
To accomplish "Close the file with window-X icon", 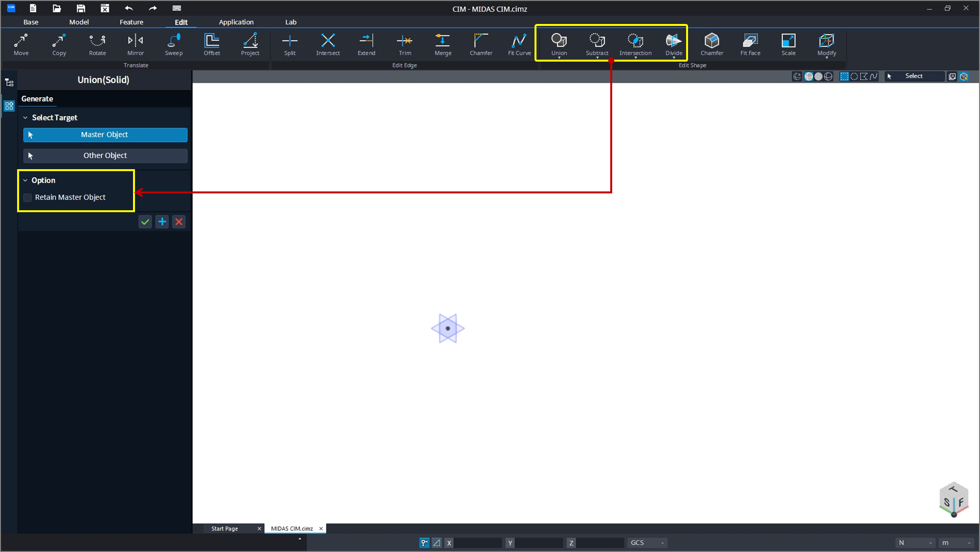I will point(105,8).
